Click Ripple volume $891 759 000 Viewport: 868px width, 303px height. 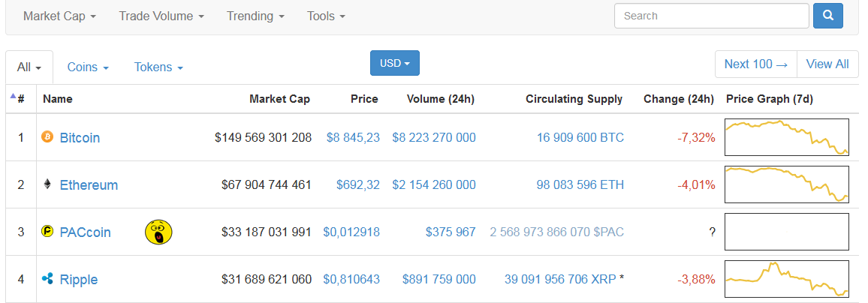click(x=439, y=280)
